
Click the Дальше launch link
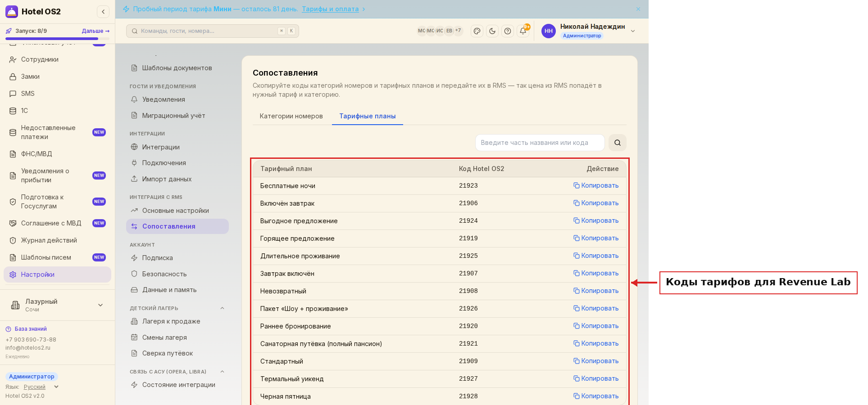(95, 31)
